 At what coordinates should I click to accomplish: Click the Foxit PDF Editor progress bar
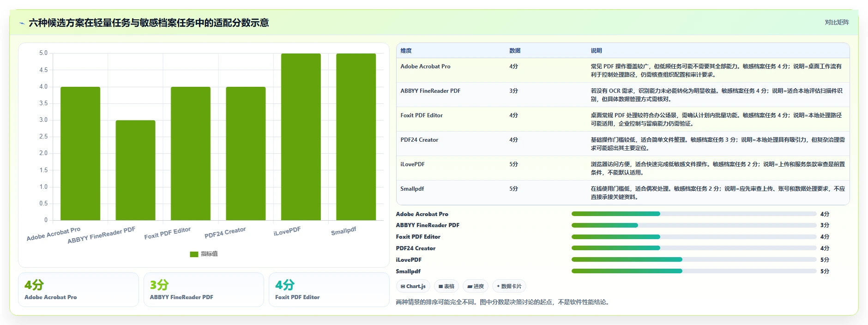click(x=694, y=237)
